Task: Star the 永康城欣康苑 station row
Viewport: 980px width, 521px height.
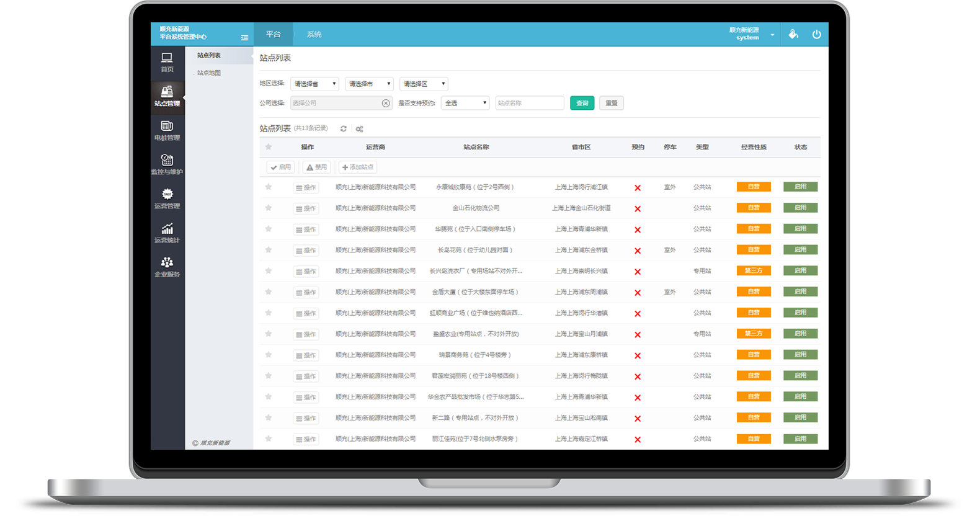Action: [x=269, y=187]
